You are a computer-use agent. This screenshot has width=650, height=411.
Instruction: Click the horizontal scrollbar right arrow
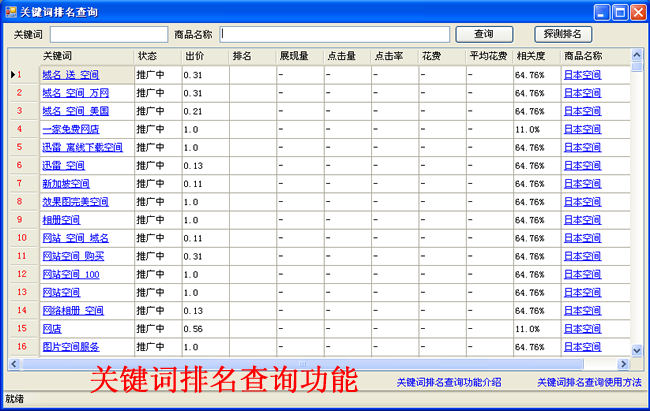(624, 364)
